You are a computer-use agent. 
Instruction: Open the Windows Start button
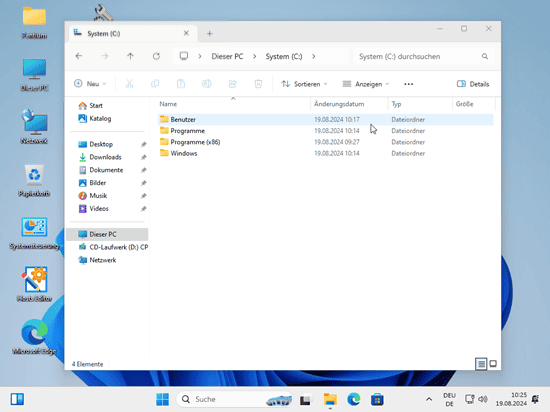pos(162,399)
